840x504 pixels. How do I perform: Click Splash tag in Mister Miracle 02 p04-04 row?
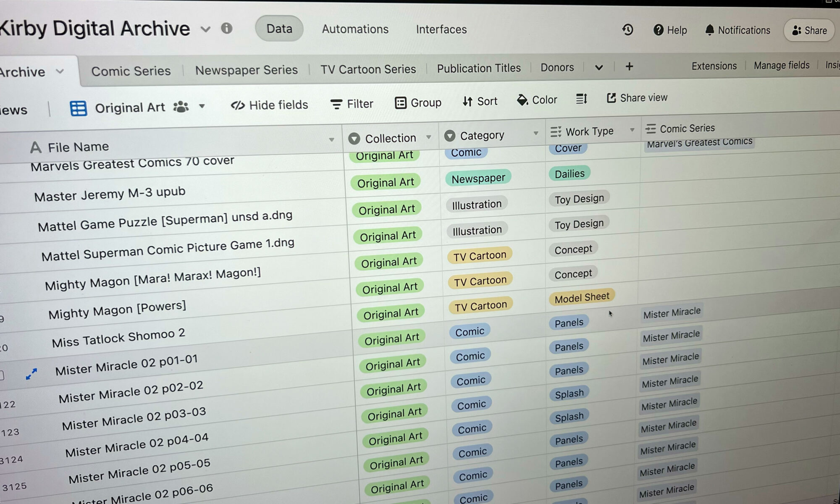click(x=570, y=394)
